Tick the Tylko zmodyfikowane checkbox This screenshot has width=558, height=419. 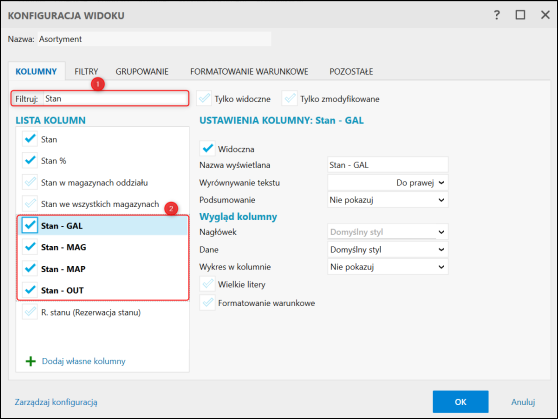click(x=290, y=98)
